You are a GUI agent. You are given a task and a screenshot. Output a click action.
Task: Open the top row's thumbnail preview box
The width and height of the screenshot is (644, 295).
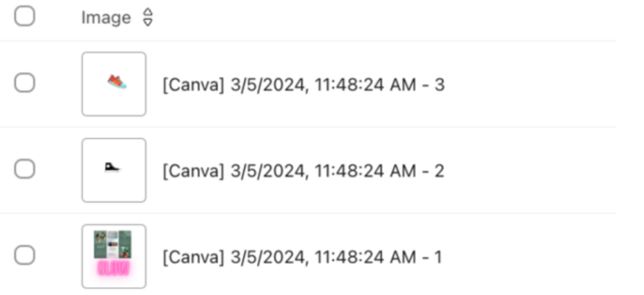tap(114, 84)
